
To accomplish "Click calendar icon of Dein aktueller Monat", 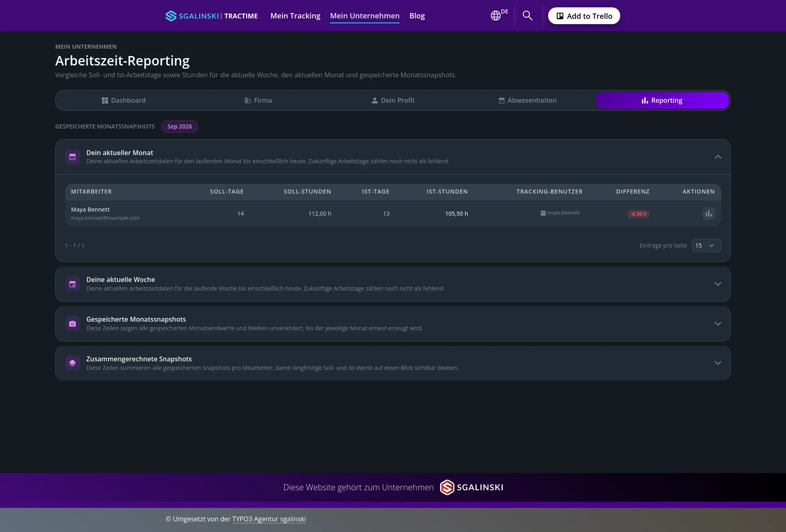I will coord(72,157).
